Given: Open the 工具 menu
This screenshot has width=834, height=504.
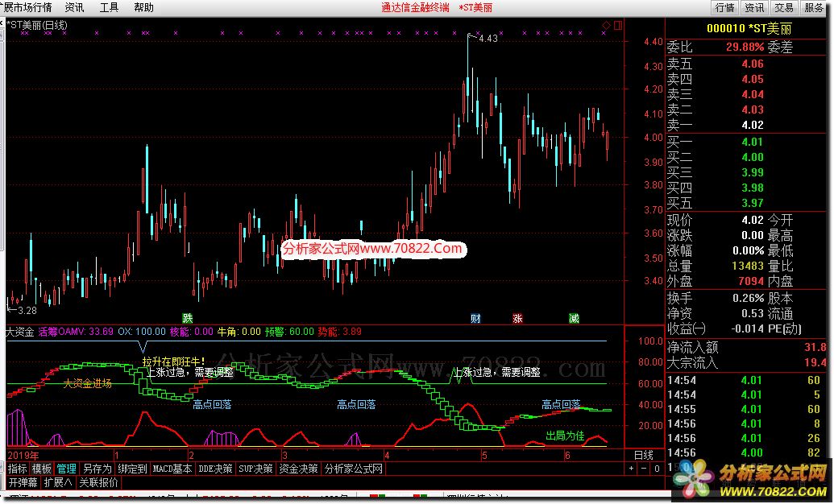Looking at the screenshot, I should (x=109, y=7).
